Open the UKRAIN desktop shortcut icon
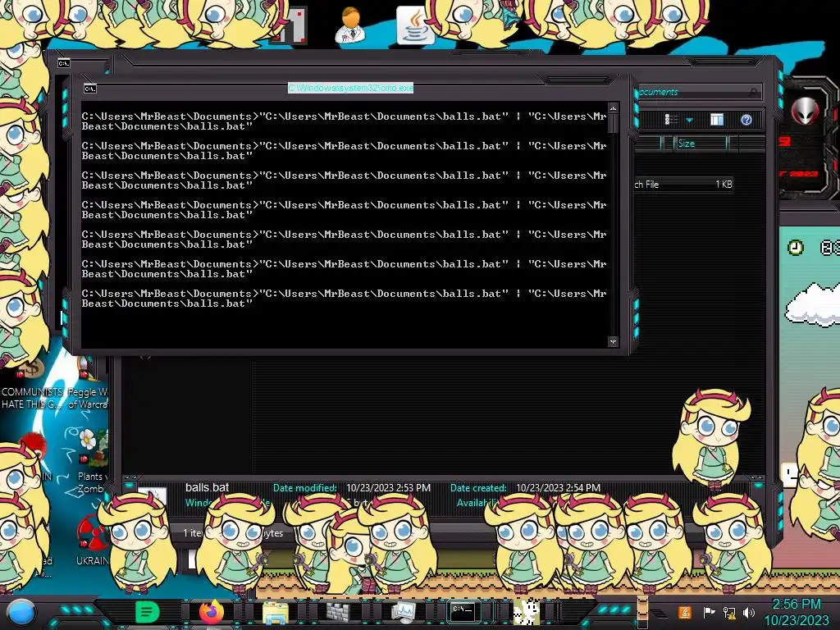The width and height of the screenshot is (840, 630). (92, 540)
